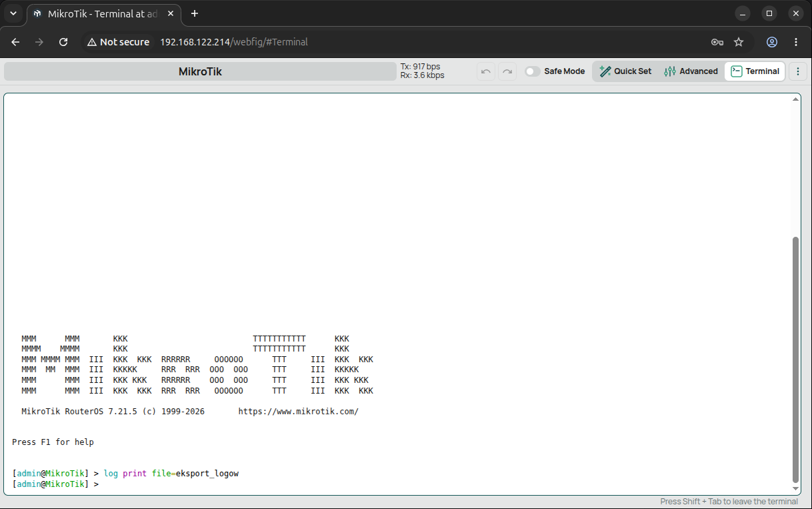
Task: Click the terminal scrollbar down arrow
Action: (x=795, y=489)
